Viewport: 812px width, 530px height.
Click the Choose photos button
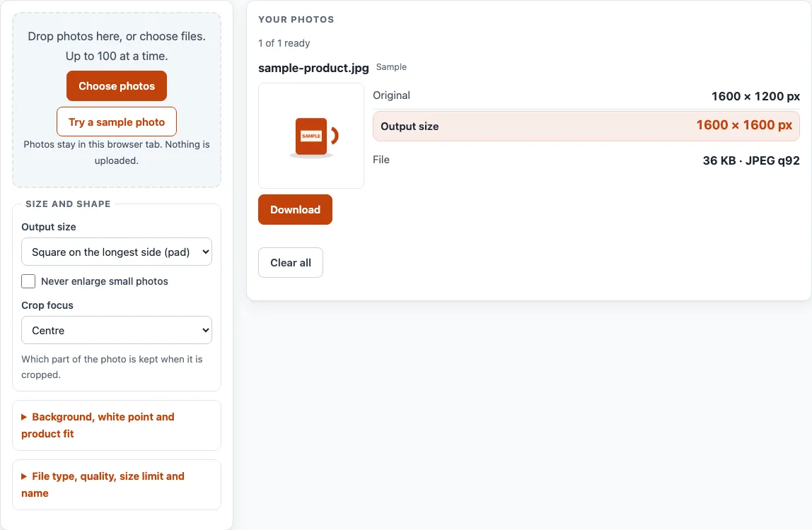point(117,86)
